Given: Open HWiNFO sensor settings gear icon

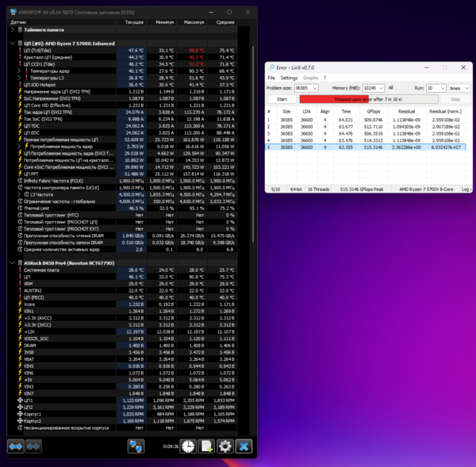Looking at the screenshot, I should pos(225,446).
